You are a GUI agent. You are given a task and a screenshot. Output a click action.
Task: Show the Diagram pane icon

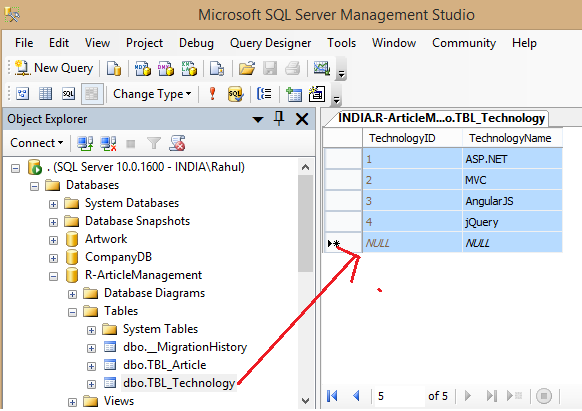pos(22,94)
